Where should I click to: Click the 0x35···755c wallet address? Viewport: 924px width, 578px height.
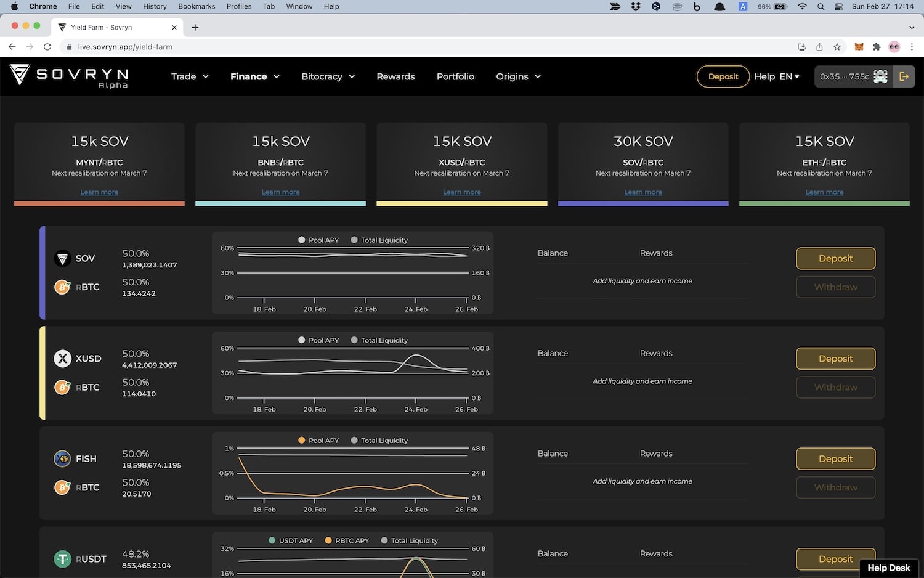(x=845, y=76)
